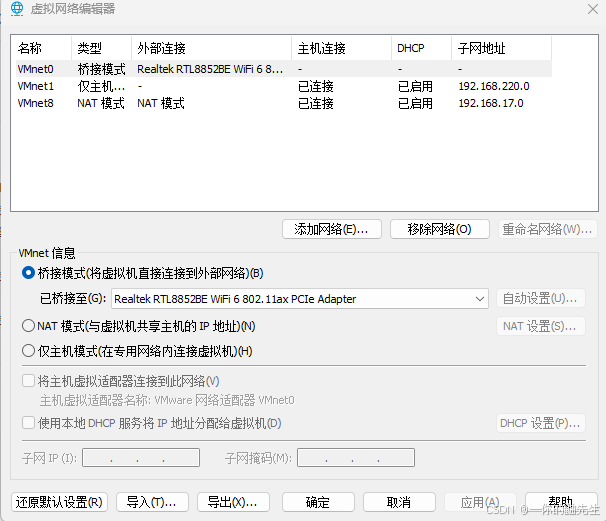Click 导入(T)... button

[152, 502]
